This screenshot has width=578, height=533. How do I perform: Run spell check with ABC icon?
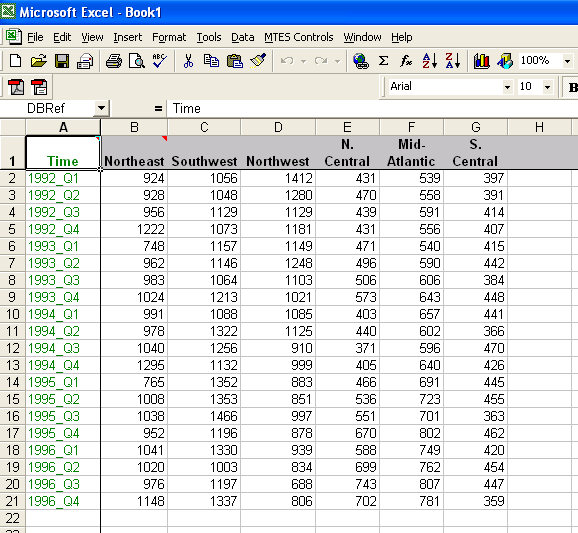click(159, 61)
